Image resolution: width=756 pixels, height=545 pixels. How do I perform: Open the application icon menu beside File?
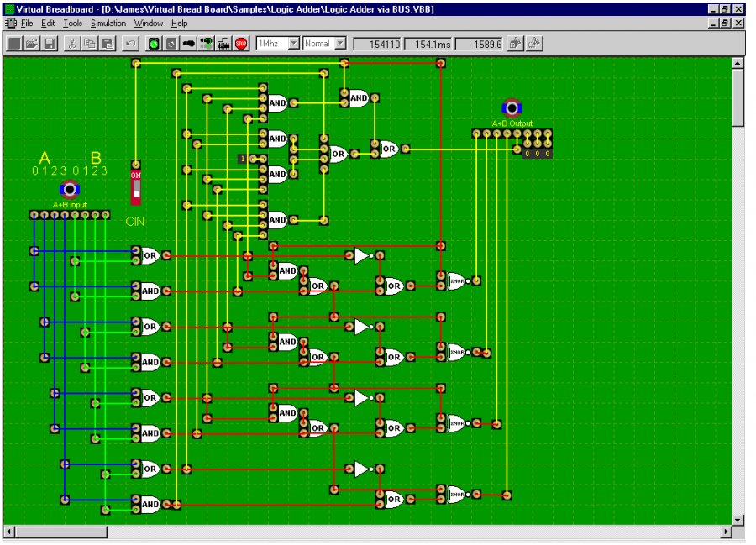[11, 24]
